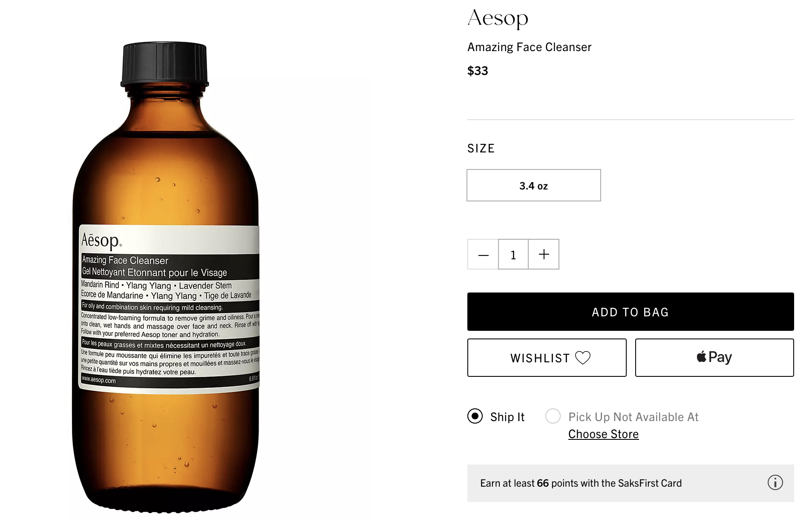812x522 pixels.
Task: Click the Amazing Face Cleanser product title
Action: 529,47
